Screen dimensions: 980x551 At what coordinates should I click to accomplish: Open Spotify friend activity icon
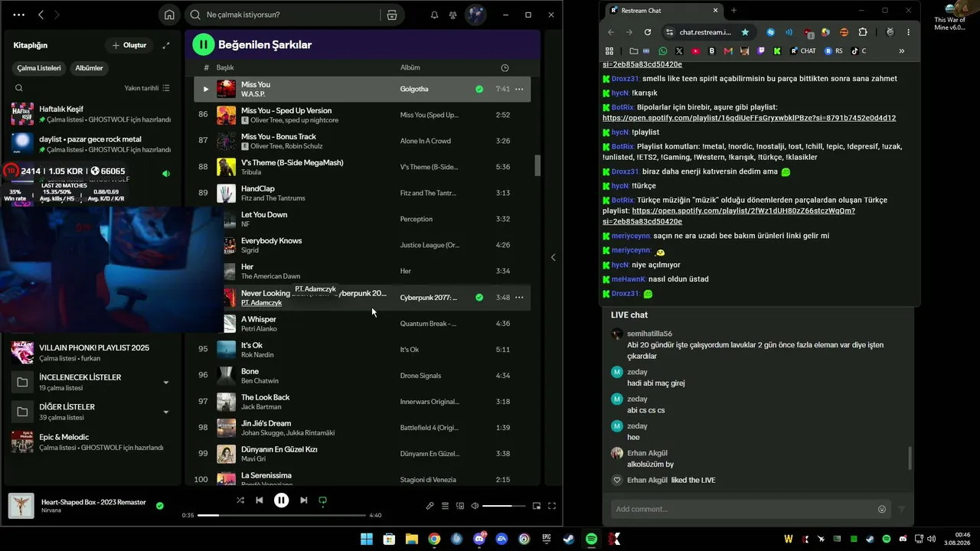click(x=453, y=15)
